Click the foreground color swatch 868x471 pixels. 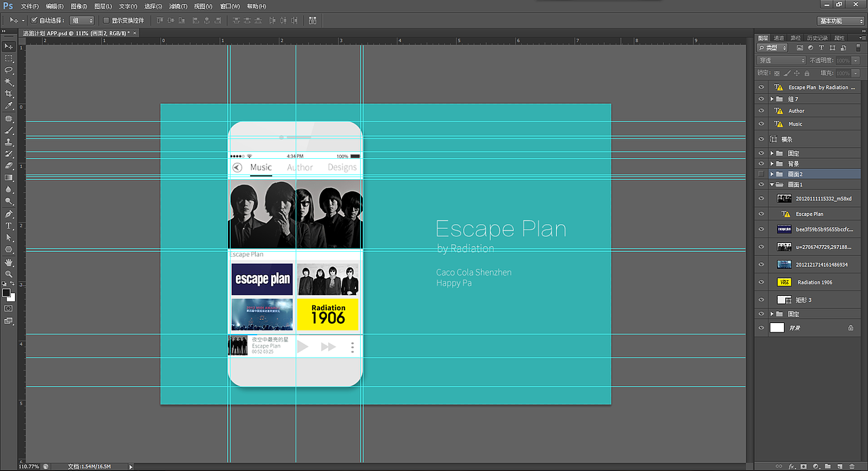6,293
